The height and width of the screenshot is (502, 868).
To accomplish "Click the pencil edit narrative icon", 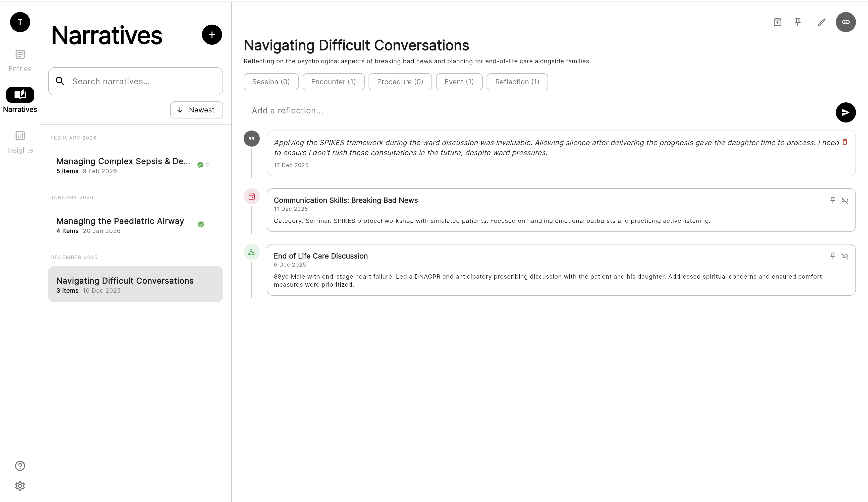I will pos(822,22).
